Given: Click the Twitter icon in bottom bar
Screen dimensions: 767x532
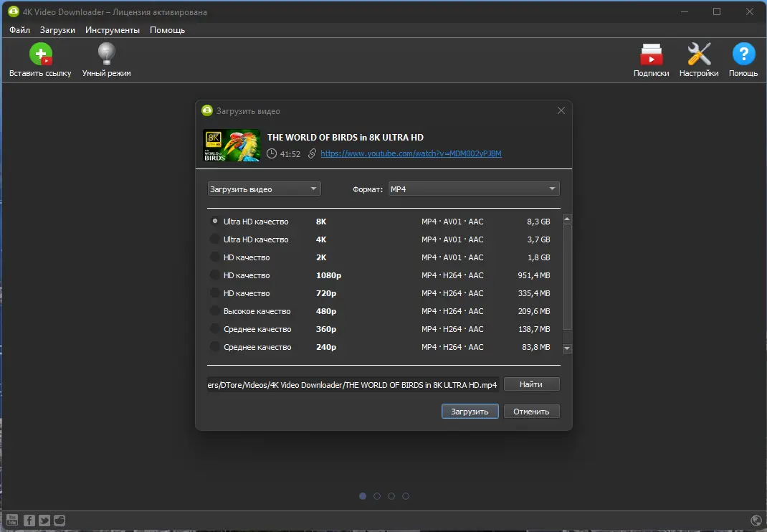Looking at the screenshot, I should pos(44,521).
